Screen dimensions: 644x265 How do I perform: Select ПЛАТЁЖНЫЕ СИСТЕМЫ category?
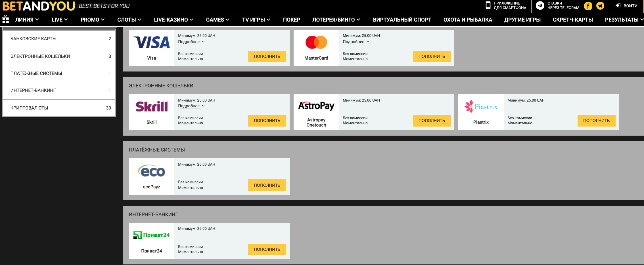point(59,73)
